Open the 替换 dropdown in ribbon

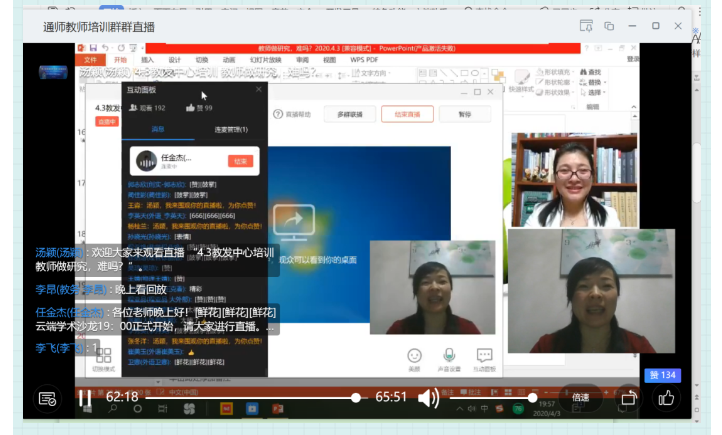pos(593,82)
